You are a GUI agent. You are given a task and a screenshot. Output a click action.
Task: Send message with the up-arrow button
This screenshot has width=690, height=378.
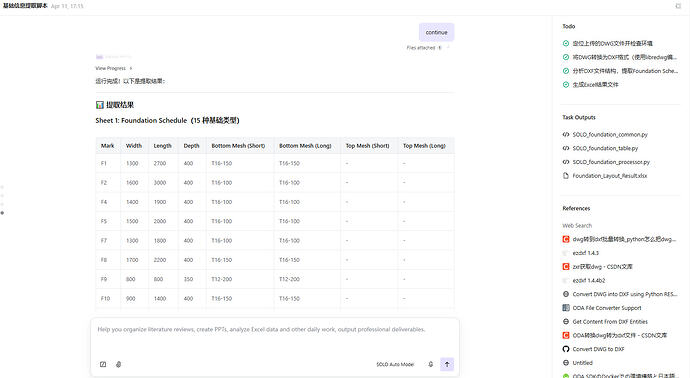tap(447, 364)
